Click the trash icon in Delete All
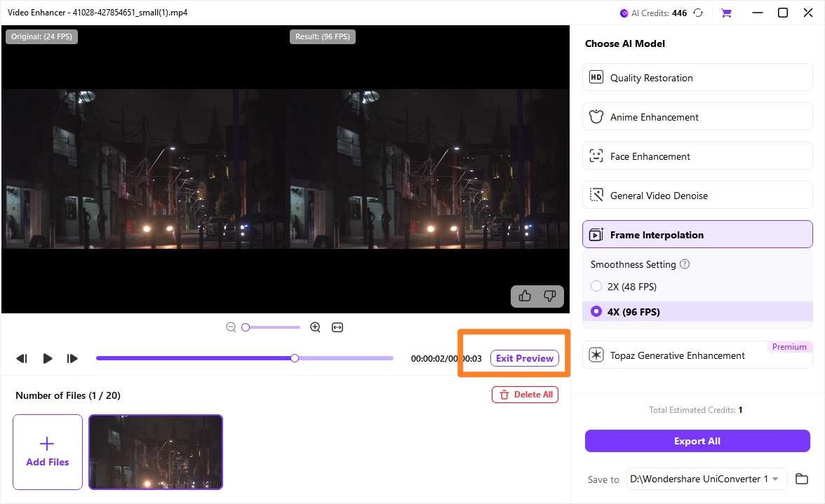 [504, 395]
